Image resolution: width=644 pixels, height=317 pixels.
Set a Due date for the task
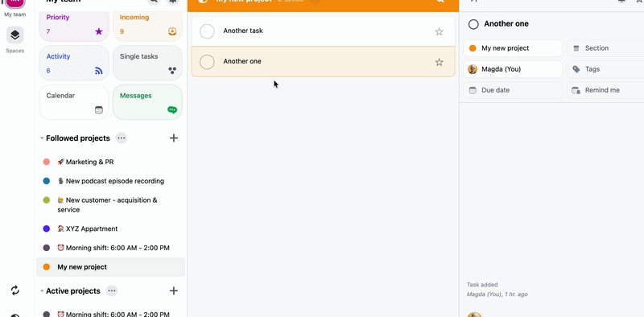513,90
